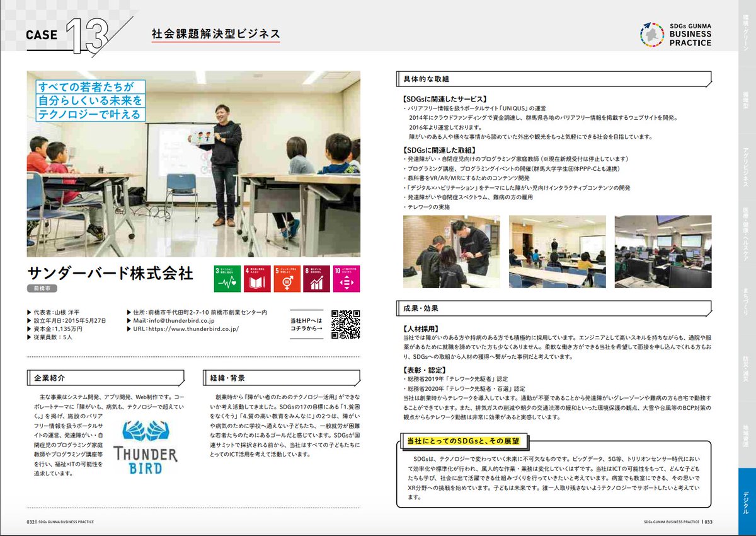Click page number 033 footer
The height and width of the screenshot is (536, 756).
coord(708,522)
